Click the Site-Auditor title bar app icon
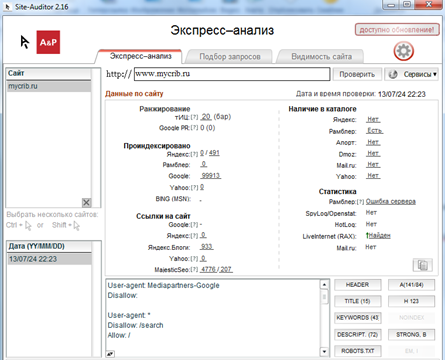Screen dimensions: 445x360 (7, 6)
